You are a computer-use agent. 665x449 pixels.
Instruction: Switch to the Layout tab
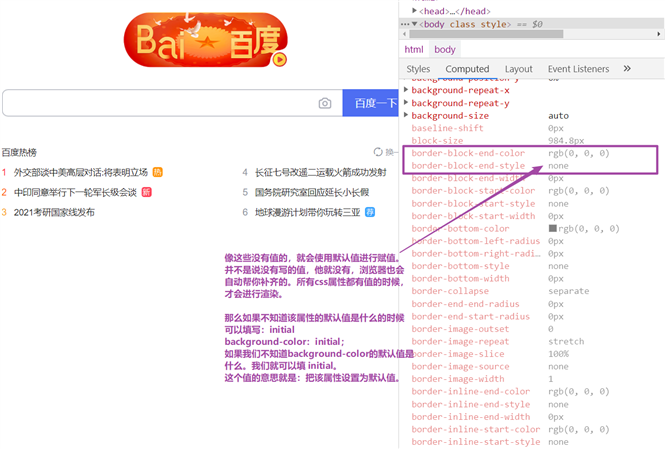[518, 69]
